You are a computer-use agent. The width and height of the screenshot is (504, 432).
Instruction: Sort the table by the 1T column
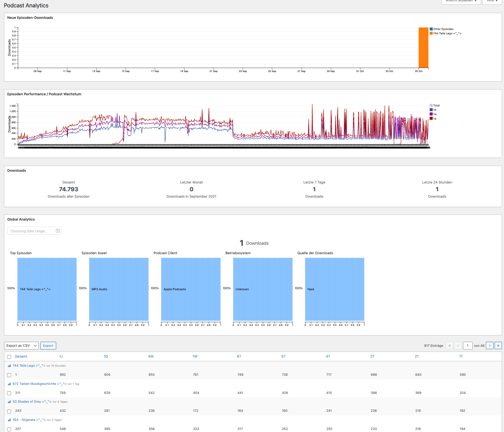tap(461, 356)
